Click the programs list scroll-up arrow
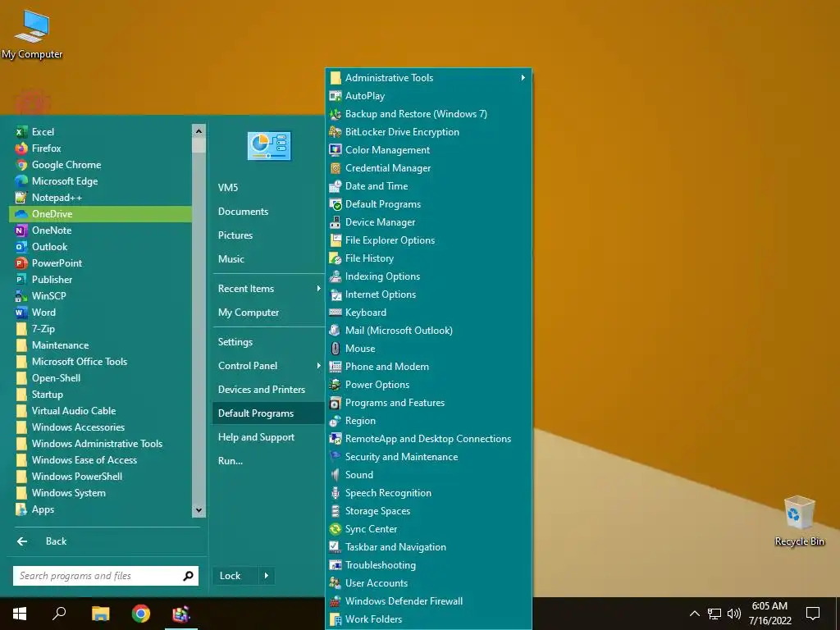Image resolution: width=840 pixels, height=630 pixels. (x=199, y=130)
